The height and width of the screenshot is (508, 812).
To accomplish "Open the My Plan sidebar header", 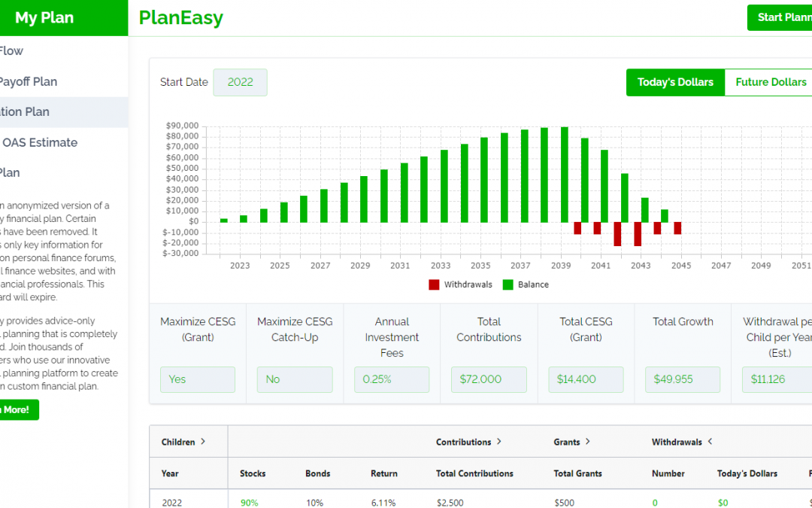I will (x=64, y=17).
